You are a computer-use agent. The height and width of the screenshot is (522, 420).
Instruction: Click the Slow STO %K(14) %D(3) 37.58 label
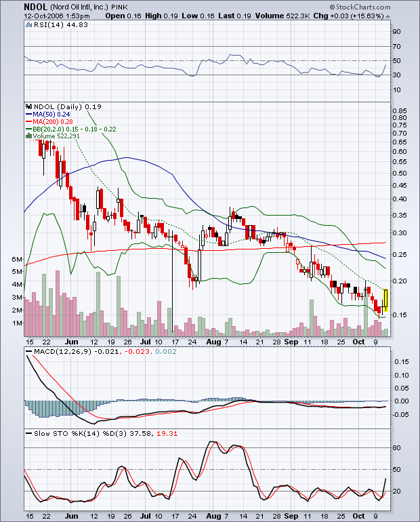[x=92, y=433]
